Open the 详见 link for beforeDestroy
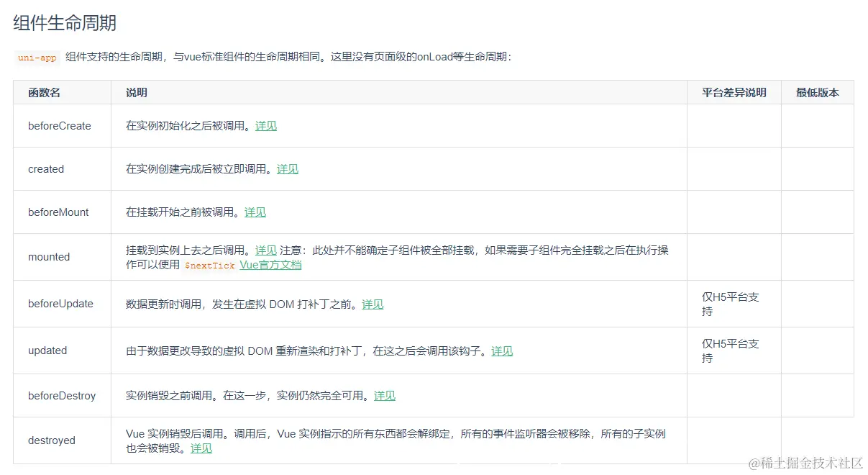Image resolution: width=868 pixels, height=475 pixels. click(383, 395)
